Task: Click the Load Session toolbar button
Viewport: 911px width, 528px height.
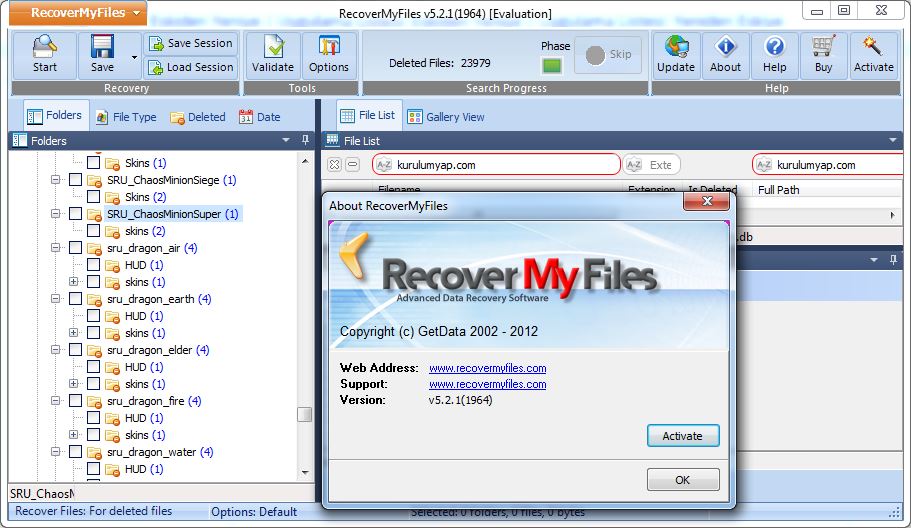Action: coord(191,67)
